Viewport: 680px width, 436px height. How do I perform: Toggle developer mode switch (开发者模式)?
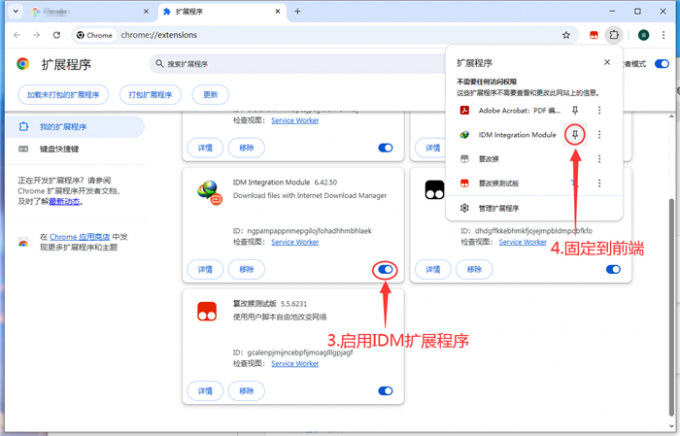662,64
